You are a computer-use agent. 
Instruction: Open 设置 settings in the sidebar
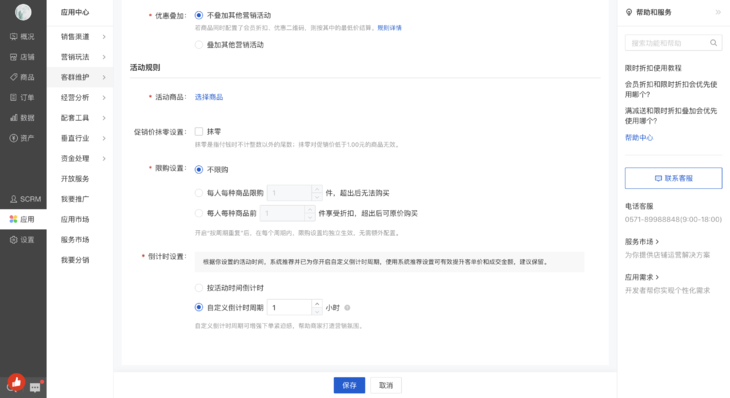point(22,240)
